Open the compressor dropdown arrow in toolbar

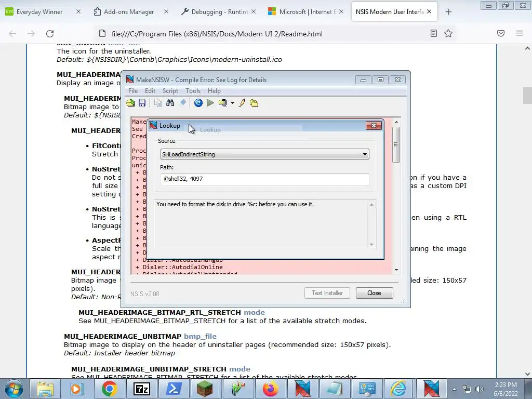coord(232,103)
